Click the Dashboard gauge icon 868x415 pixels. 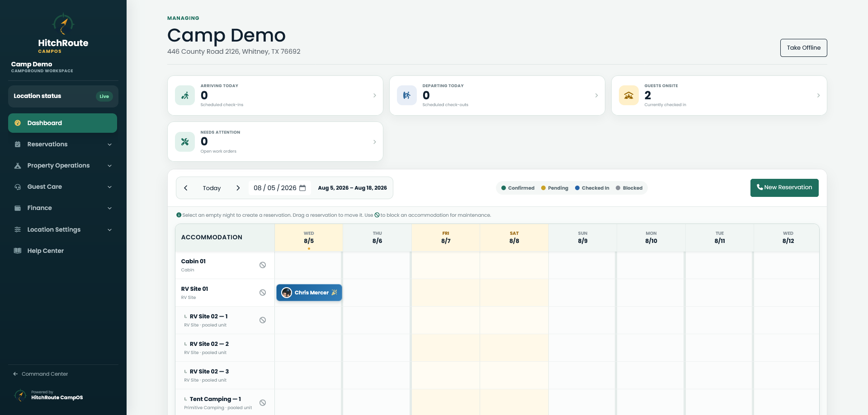coord(18,123)
